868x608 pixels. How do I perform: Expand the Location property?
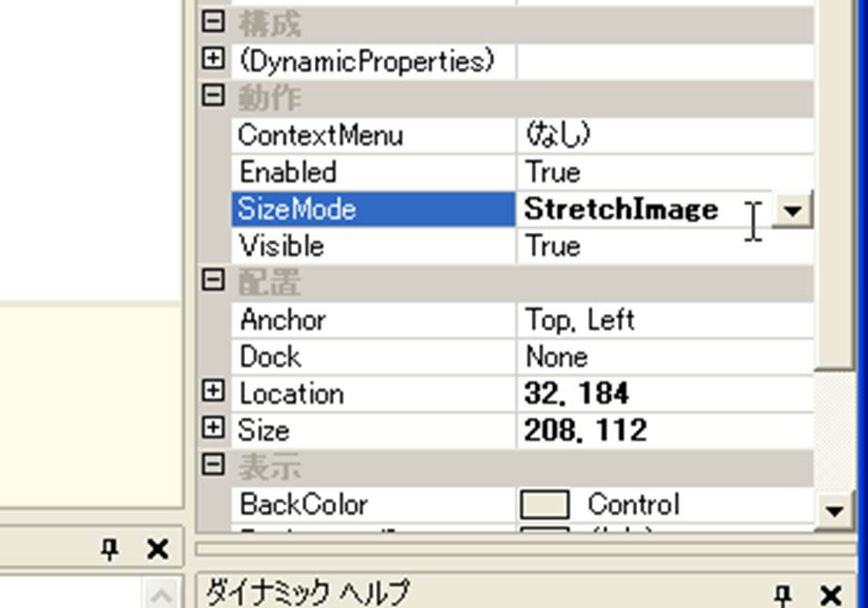coord(214,392)
